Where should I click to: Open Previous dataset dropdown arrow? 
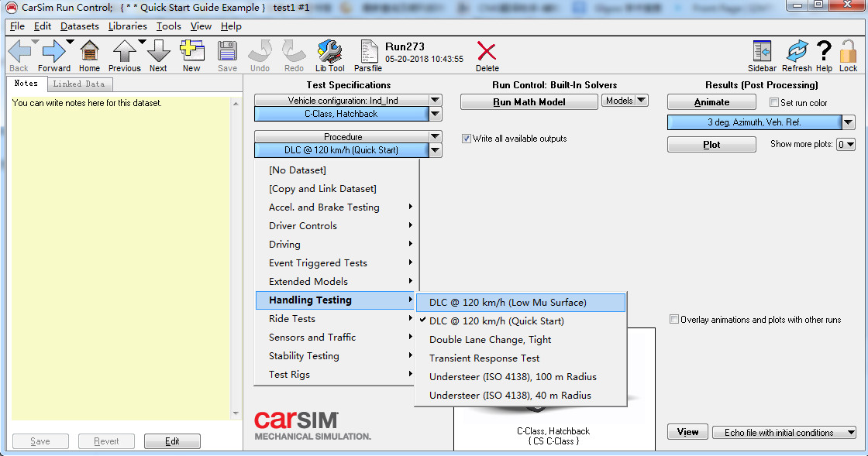[143, 42]
